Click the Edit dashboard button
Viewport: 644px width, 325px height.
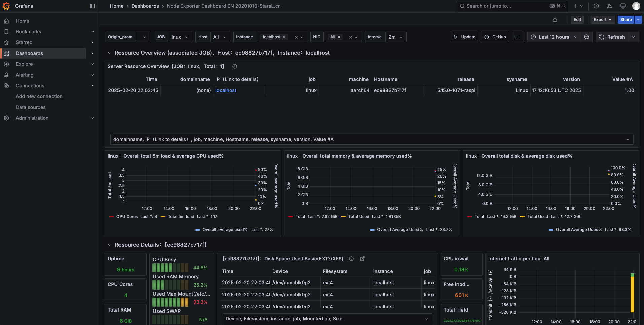click(x=577, y=20)
